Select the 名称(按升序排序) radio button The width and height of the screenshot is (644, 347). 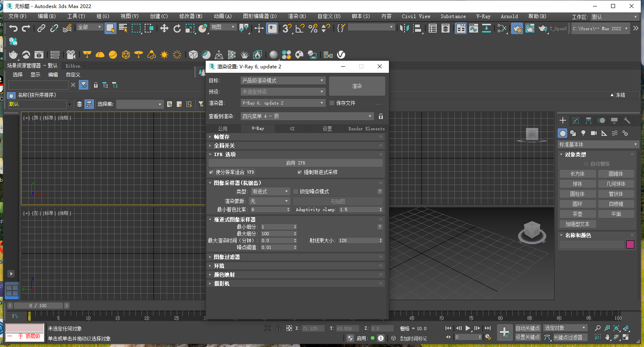[11, 95]
